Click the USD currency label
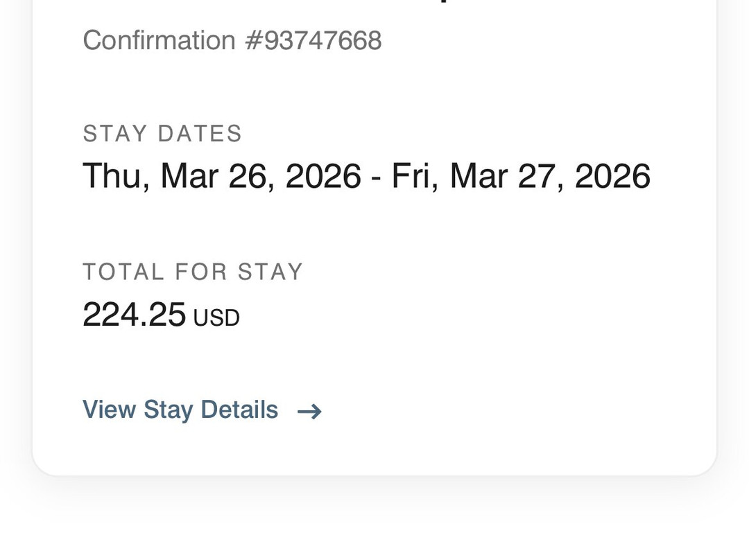 coord(216,318)
